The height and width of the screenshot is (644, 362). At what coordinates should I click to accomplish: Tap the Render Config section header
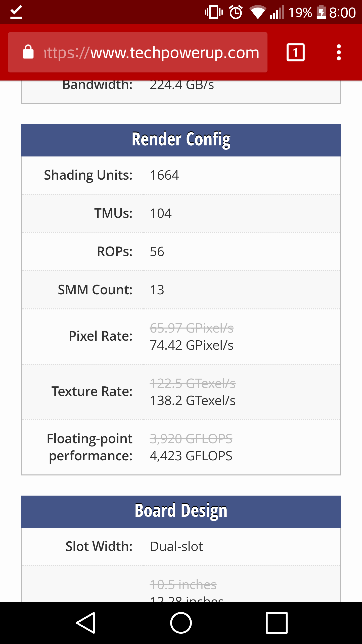click(x=181, y=140)
